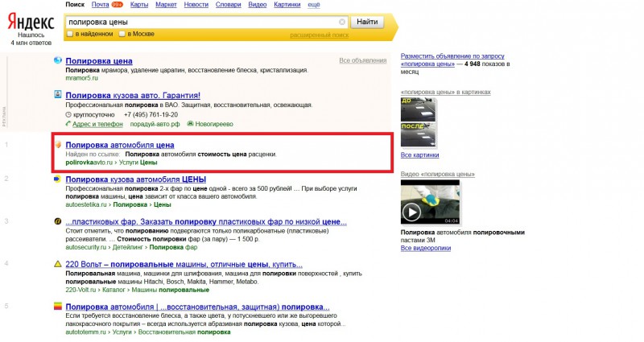The height and width of the screenshot is (342, 644).
Task: Visit порадуй-авто.рф link
Action: (155, 124)
